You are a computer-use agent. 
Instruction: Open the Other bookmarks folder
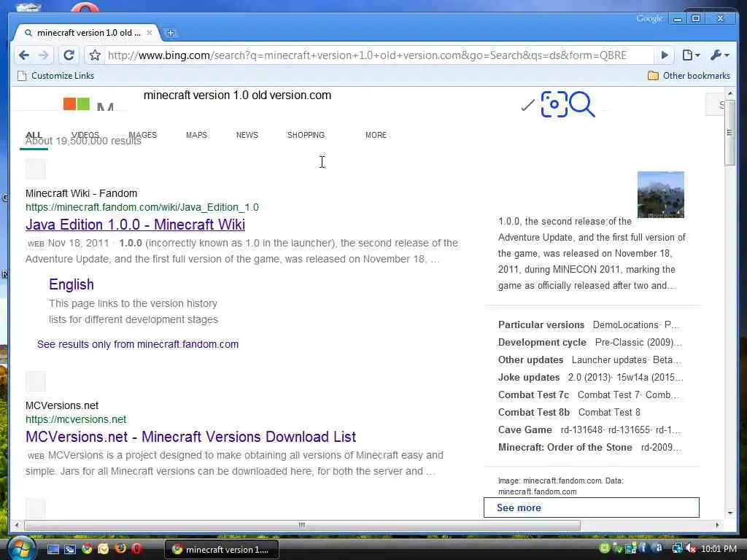[689, 76]
